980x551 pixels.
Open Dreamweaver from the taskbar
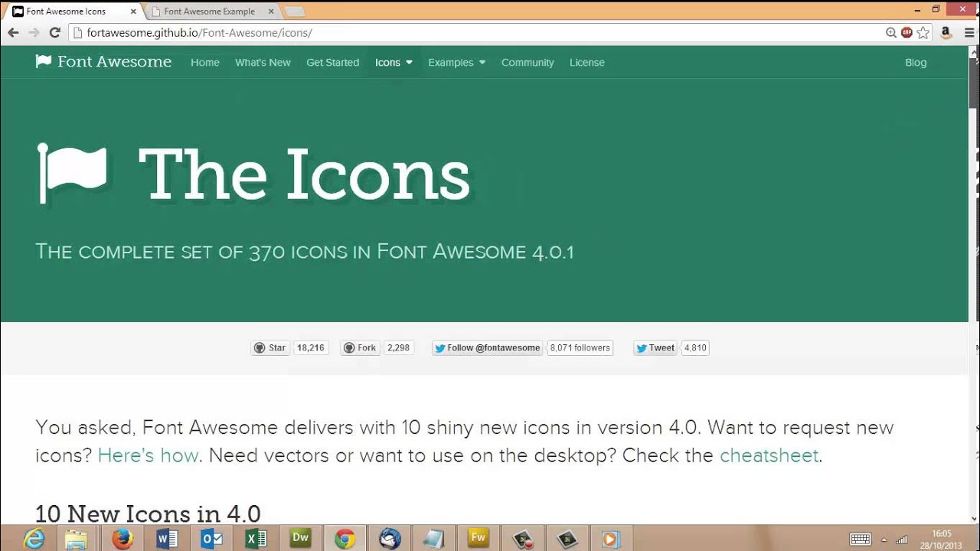300,538
